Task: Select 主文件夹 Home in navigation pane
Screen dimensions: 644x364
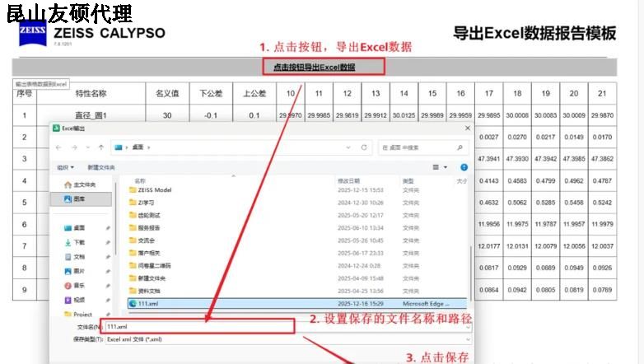Action: 84,184
